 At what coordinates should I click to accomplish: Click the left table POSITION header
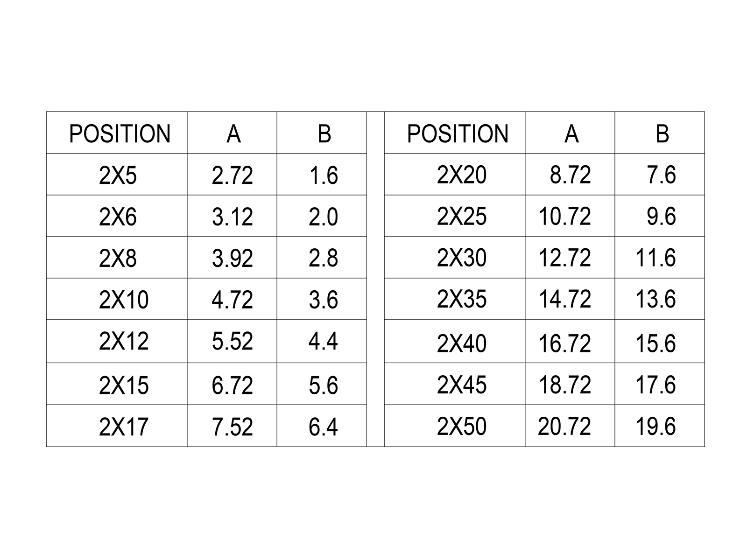tap(120, 134)
